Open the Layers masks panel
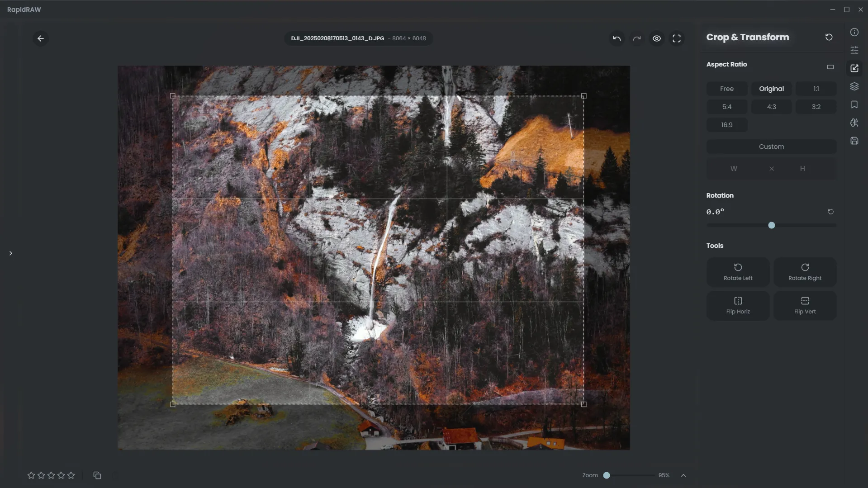 click(x=854, y=86)
